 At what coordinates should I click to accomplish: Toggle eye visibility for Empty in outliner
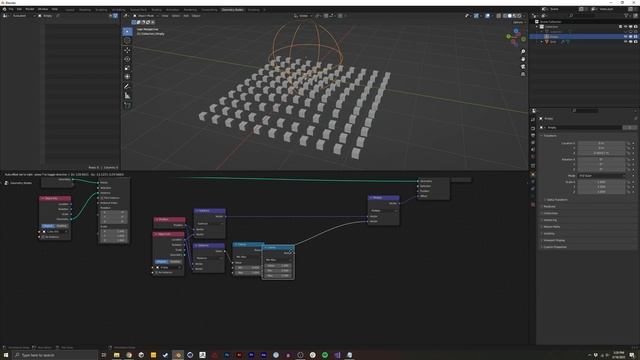tap(625, 37)
